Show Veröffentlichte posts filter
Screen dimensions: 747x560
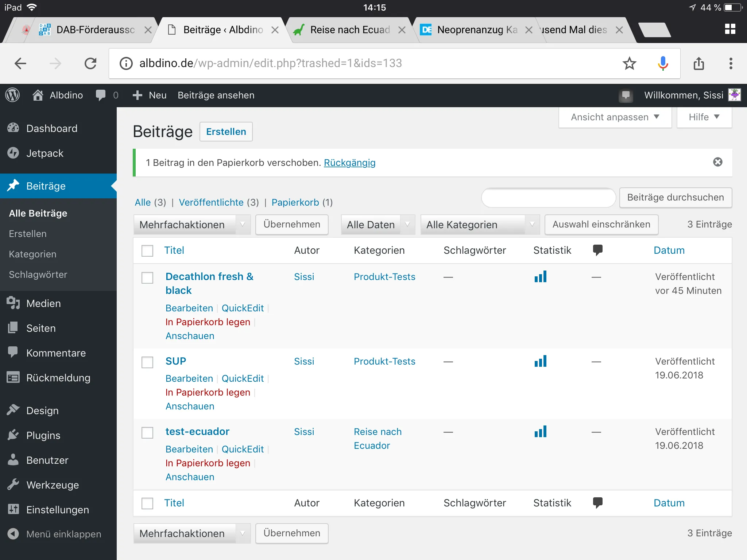[x=211, y=202]
